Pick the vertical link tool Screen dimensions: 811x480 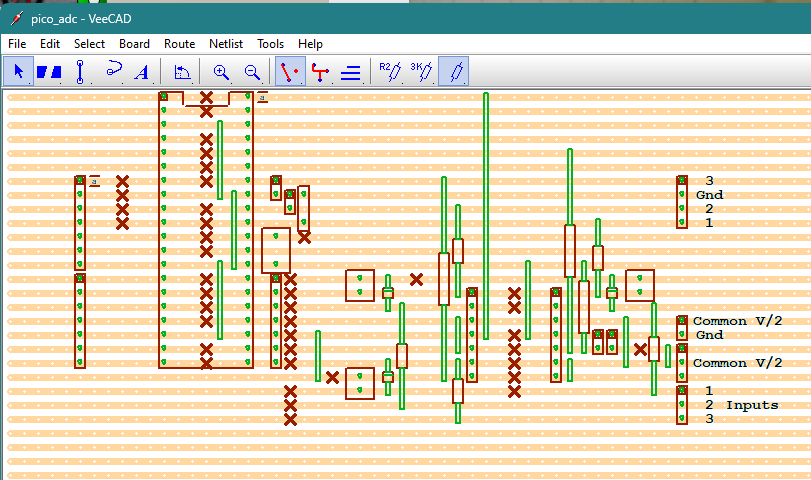point(80,72)
